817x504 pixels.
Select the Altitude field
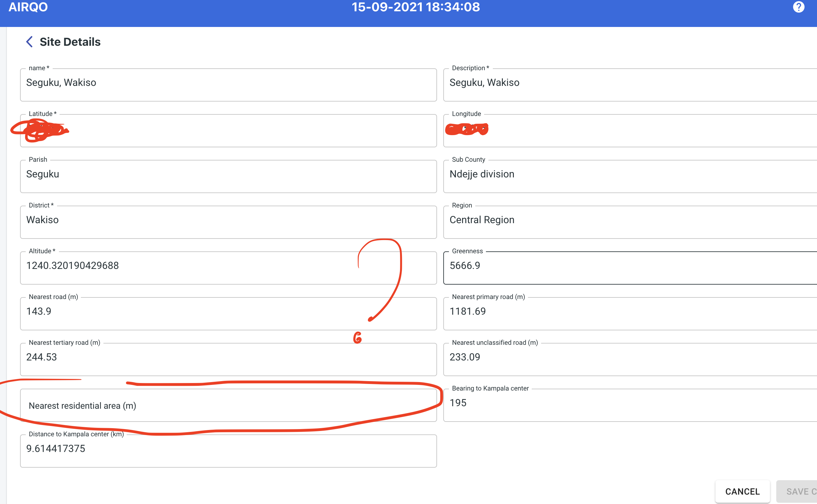(x=228, y=268)
